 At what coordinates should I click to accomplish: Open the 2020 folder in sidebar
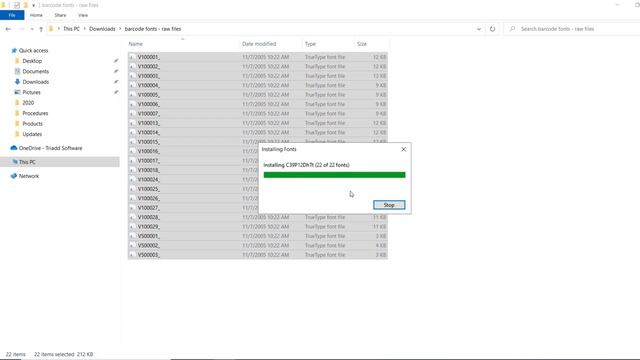pos(28,103)
